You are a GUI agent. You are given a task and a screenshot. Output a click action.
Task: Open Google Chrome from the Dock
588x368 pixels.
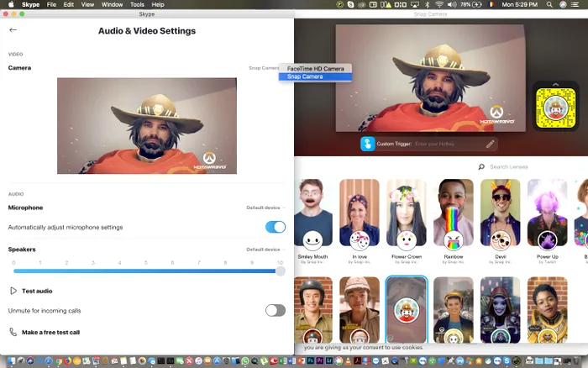tap(59, 361)
